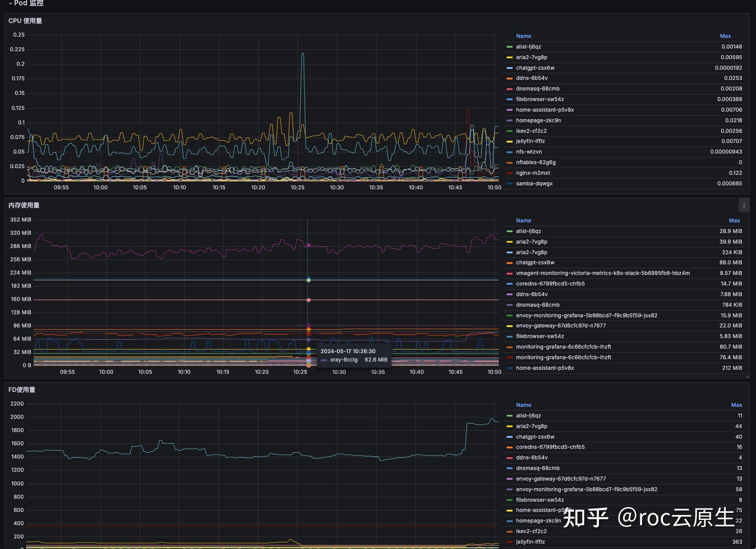Select envoy-monitoring-grafana entry in memory legend
This screenshot has height=549, width=756.
pos(586,316)
